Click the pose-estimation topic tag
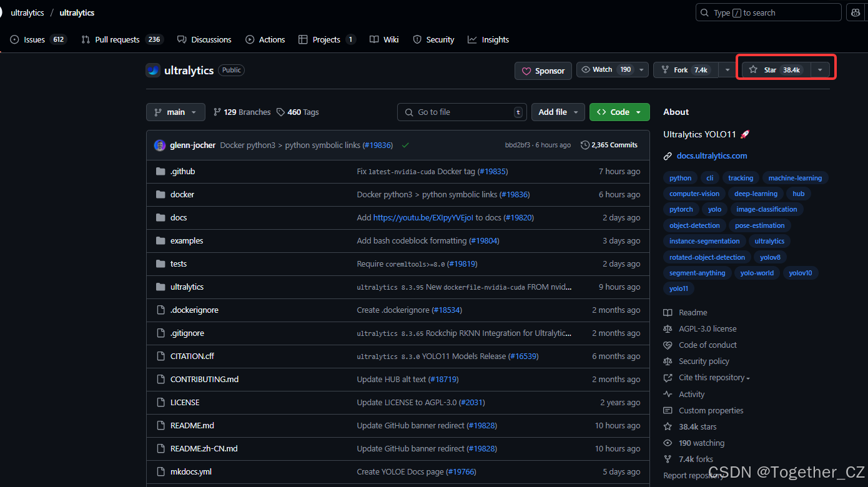Viewport: 868px width, 487px height. 760,225
